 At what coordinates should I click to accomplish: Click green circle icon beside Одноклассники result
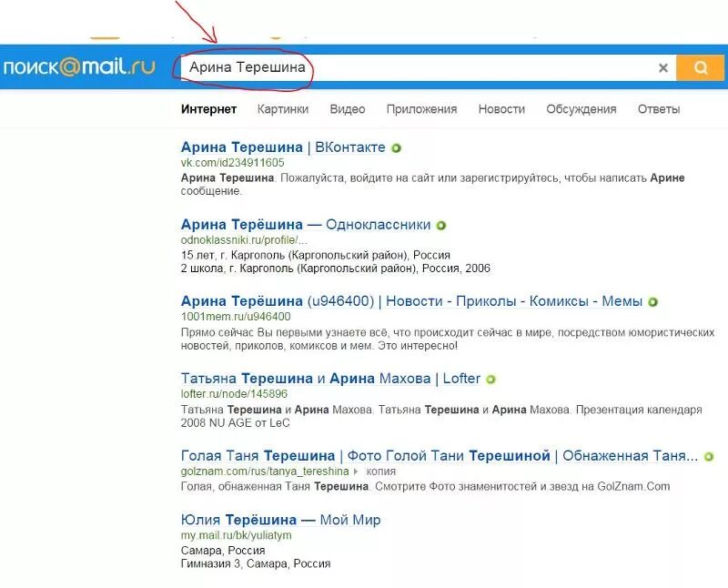pos(441,225)
